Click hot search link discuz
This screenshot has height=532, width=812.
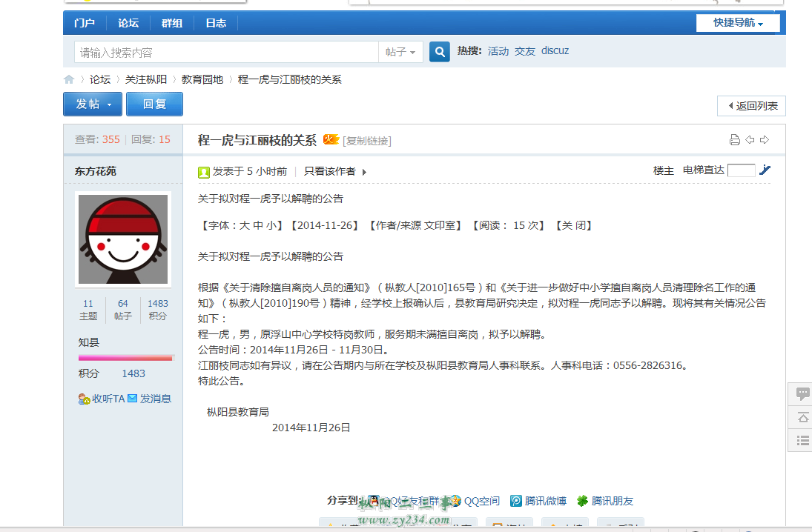click(x=555, y=50)
